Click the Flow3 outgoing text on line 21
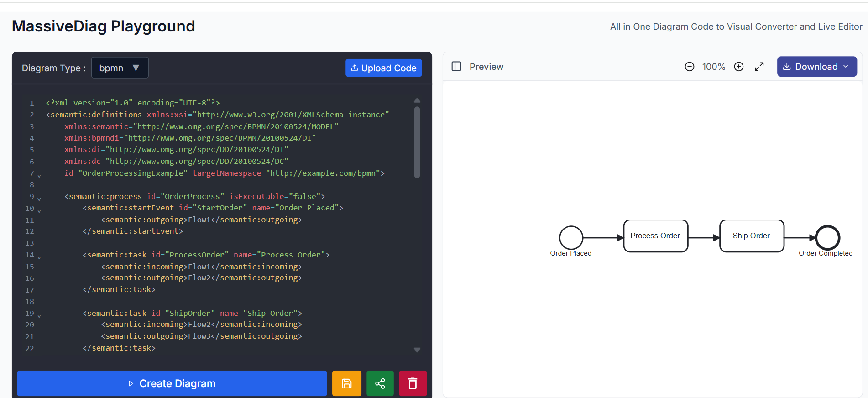The width and height of the screenshot is (868, 398). click(199, 336)
